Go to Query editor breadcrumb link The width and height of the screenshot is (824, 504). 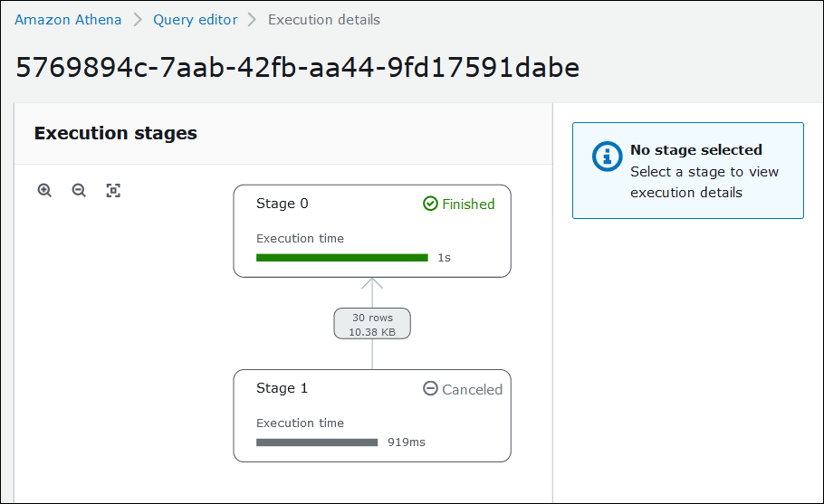[195, 20]
